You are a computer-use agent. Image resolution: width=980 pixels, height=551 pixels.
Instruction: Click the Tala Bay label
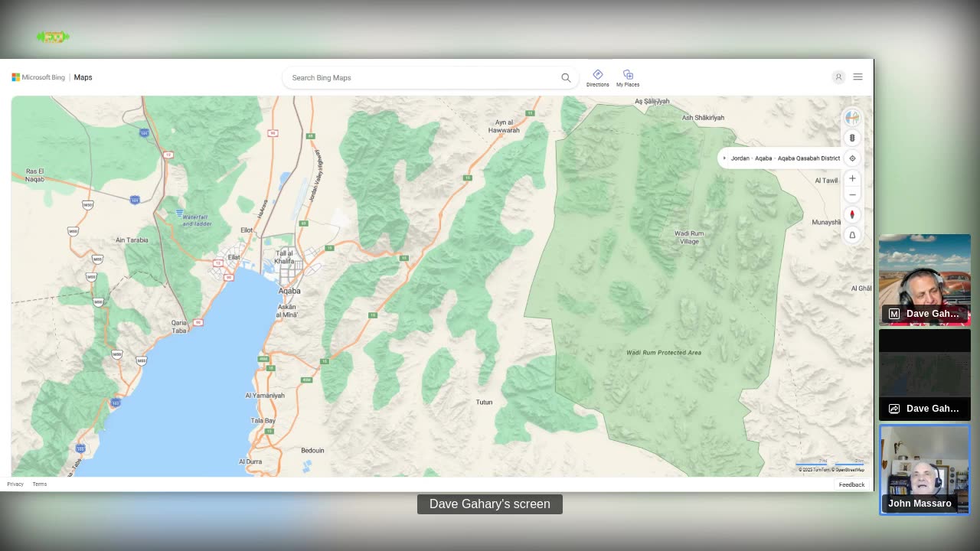point(263,421)
